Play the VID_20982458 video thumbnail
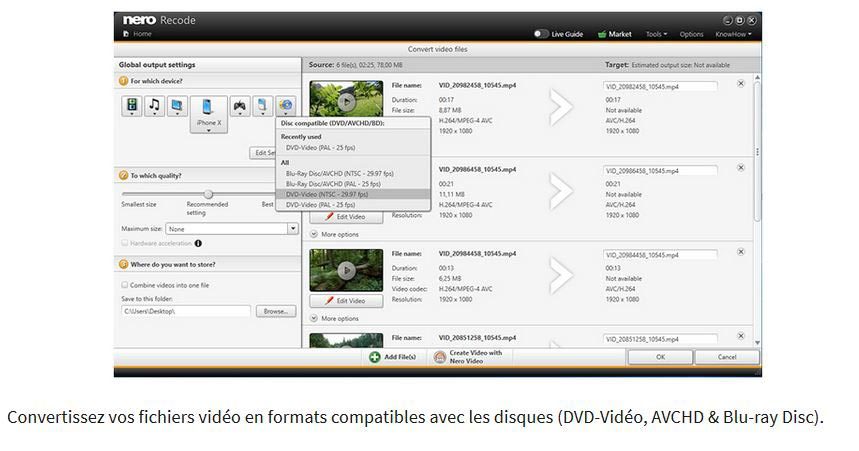 (x=346, y=102)
